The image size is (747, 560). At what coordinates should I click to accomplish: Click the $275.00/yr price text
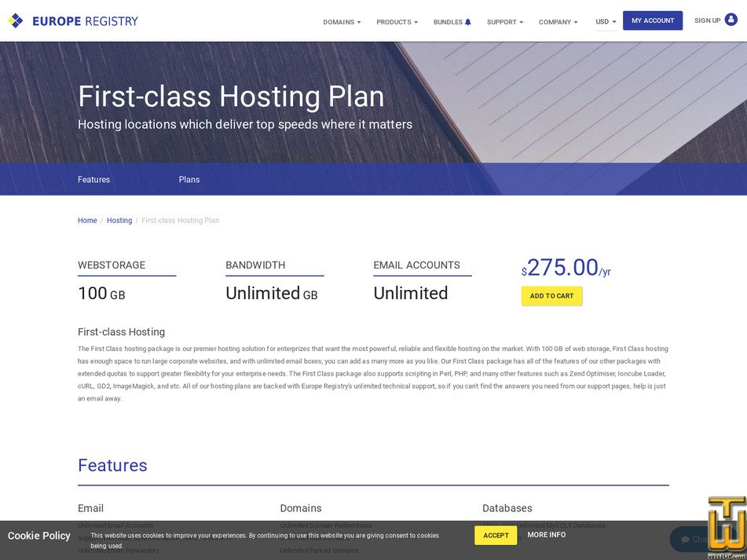click(x=566, y=268)
